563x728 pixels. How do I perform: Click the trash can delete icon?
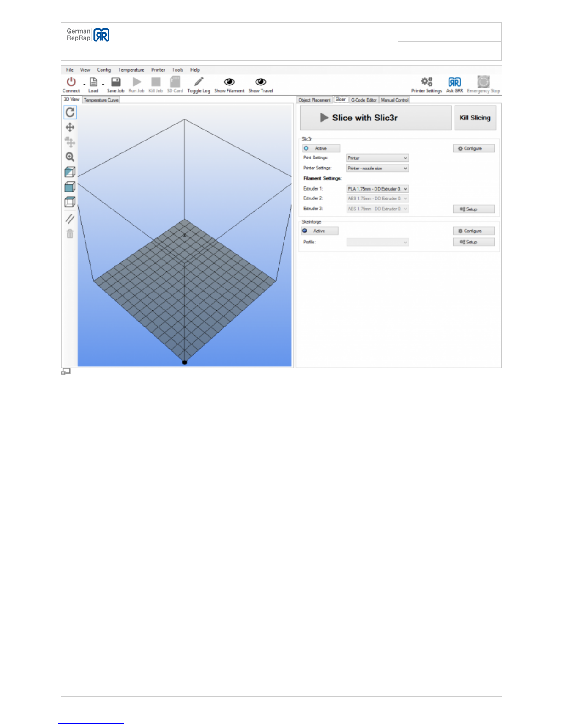pos(70,234)
